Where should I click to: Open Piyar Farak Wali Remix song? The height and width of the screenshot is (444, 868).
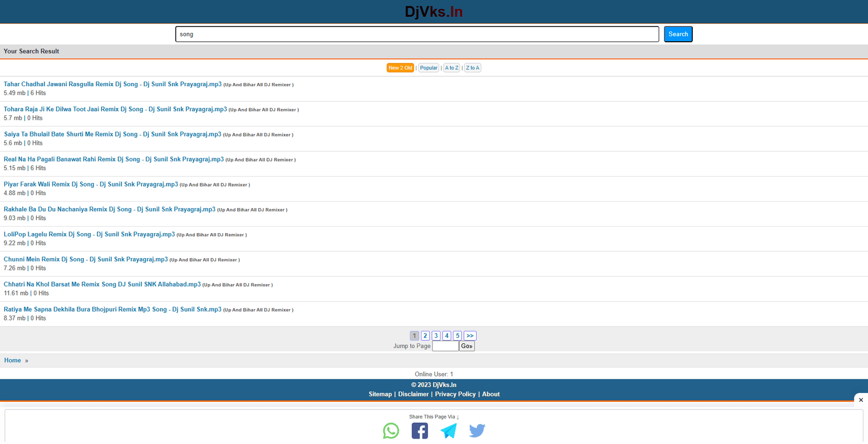pyautogui.click(x=91, y=184)
